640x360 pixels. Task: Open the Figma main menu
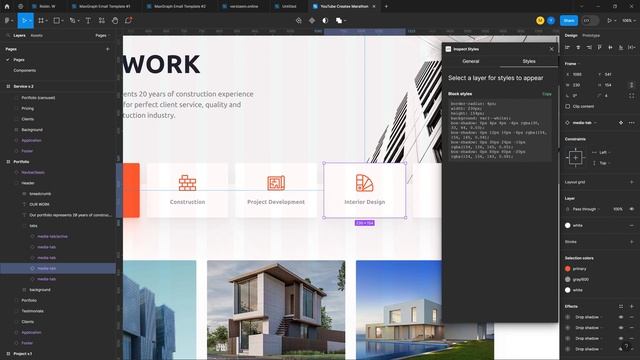8,20
